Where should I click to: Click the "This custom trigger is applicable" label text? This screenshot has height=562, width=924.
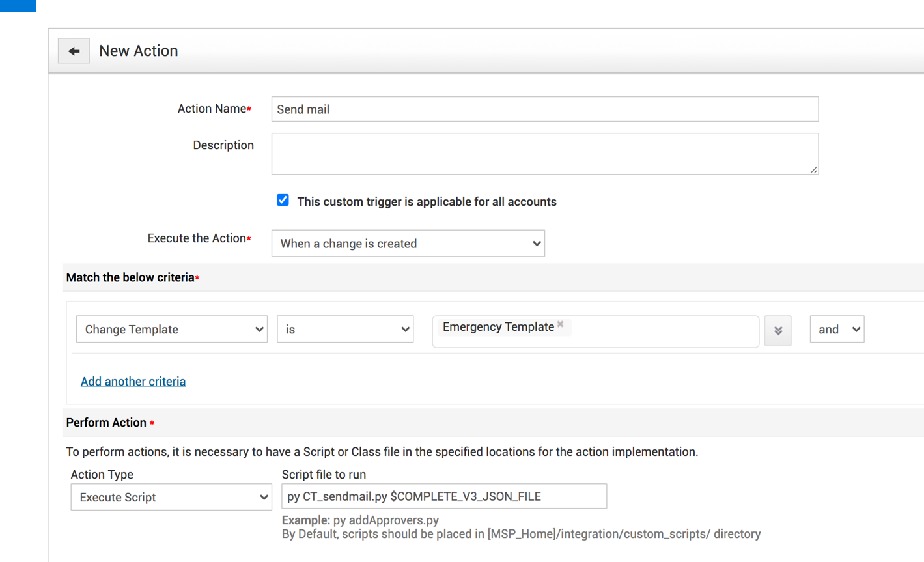pyautogui.click(x=427, y=202)
